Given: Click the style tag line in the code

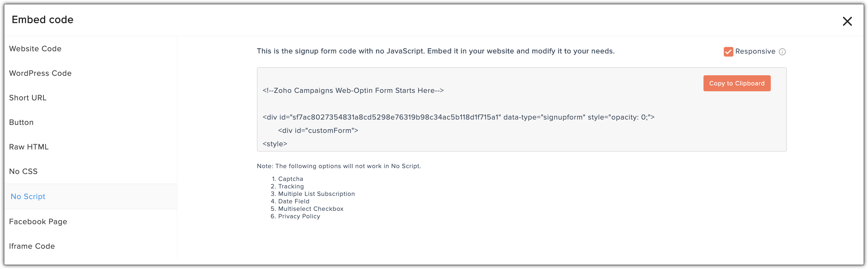Looking at the screenshot, I should (275, 144).
